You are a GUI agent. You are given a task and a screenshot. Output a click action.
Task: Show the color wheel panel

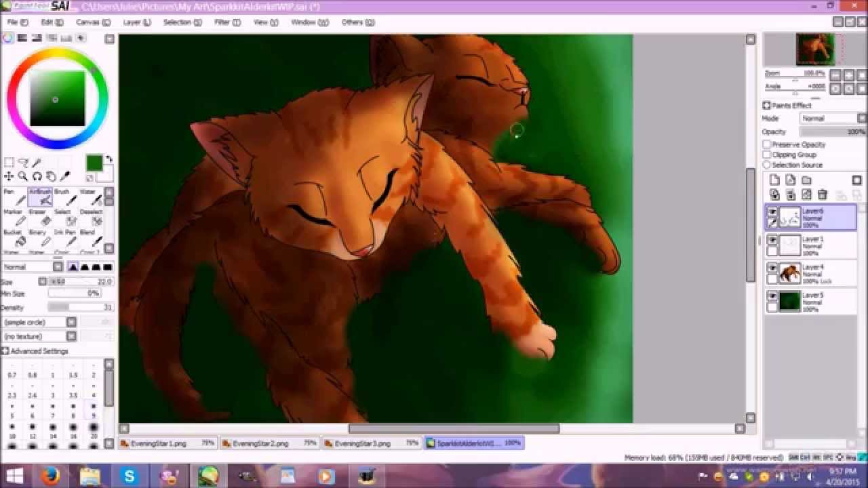click(x=8, y=39)
